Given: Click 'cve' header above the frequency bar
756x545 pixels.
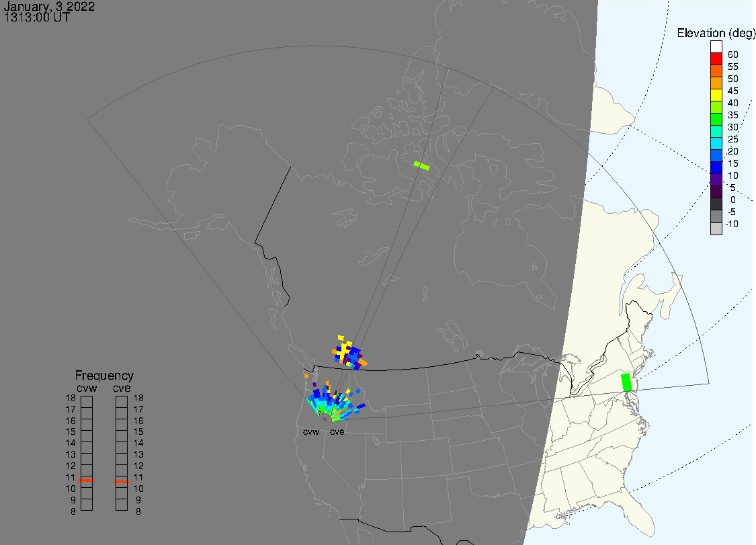Looking at the screenshot, I should pos(122,388).
